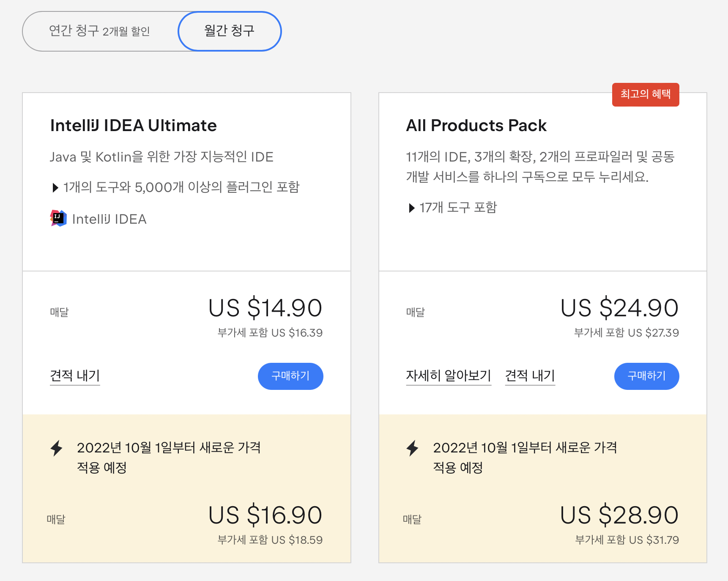Screen dimensions: 728x581
Task: Open 견적 내기 link in All Products card
Action: tap(530, 375)
